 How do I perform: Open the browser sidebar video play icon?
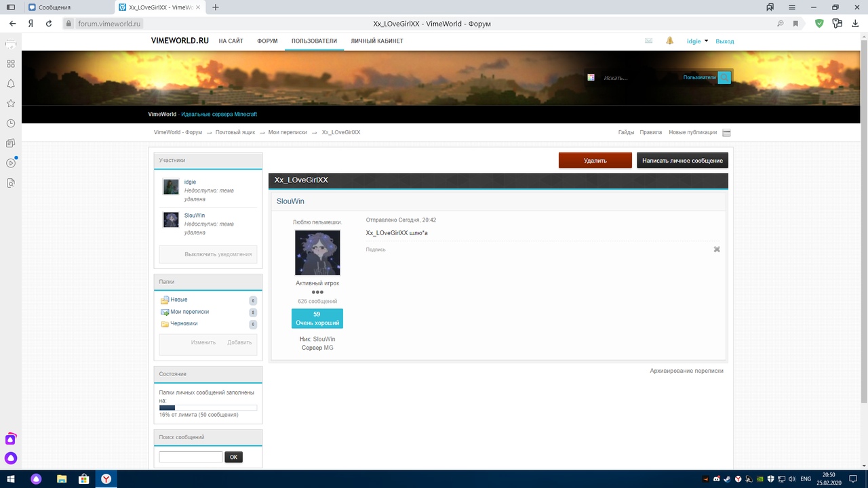(11, 163)
